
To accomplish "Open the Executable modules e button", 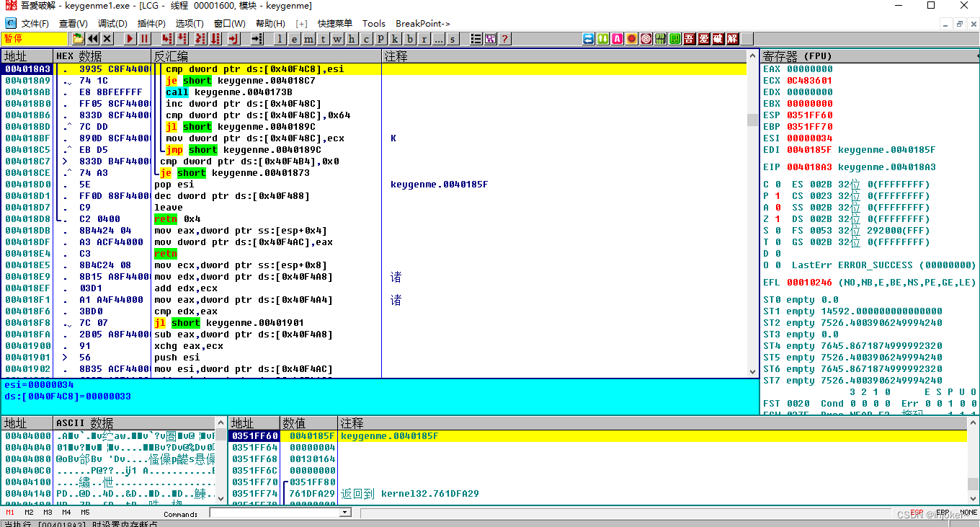I will tap(295, 39).
